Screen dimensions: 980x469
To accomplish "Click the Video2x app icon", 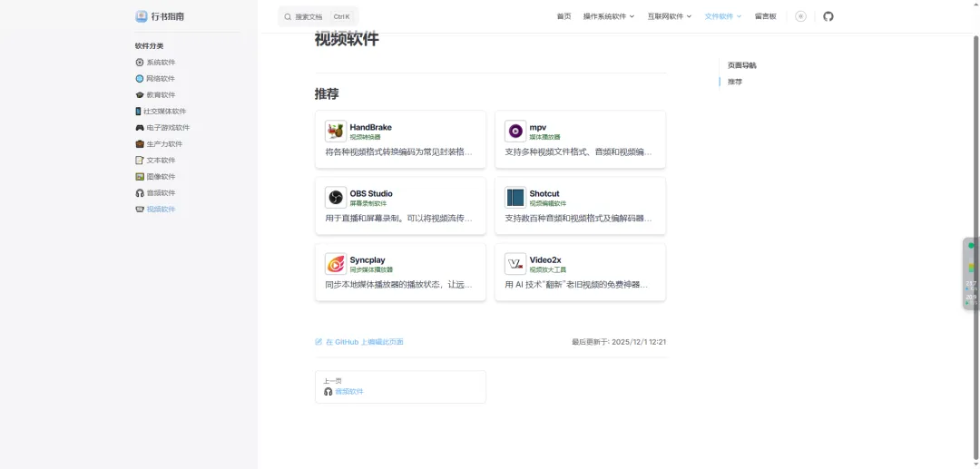I will coord(515,264).
